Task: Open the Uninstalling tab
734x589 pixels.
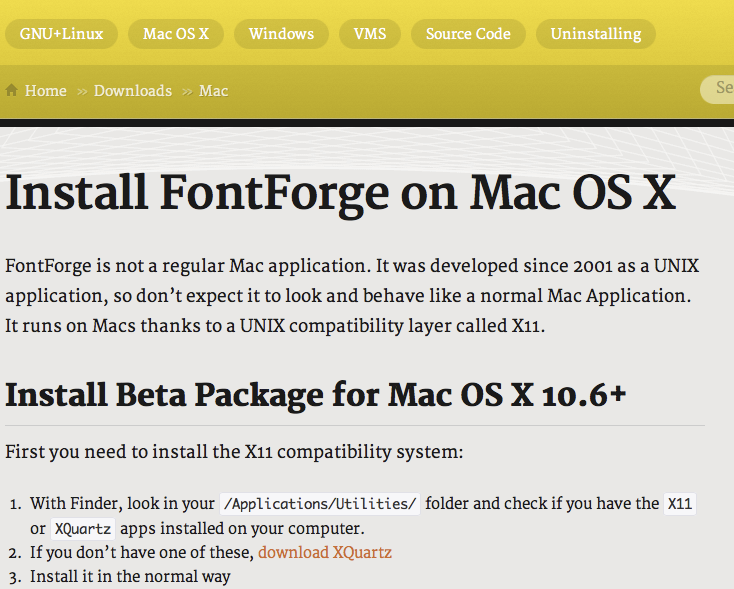Action: click(596, 34)
